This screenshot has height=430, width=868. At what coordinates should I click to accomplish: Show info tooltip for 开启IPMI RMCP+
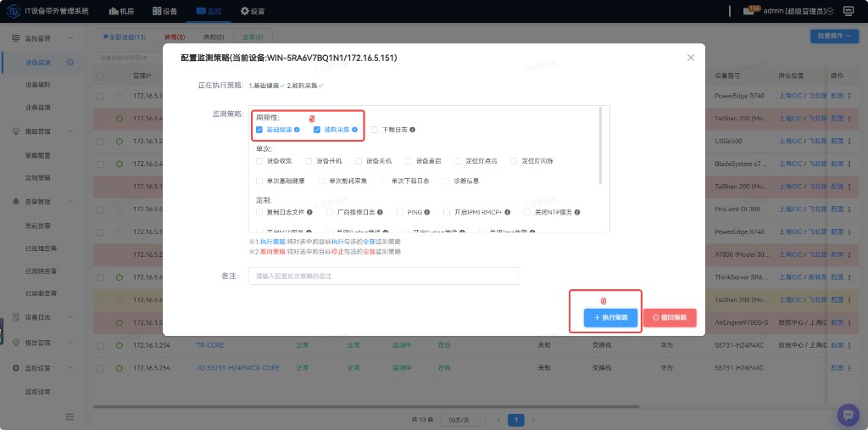coord(507,212)
